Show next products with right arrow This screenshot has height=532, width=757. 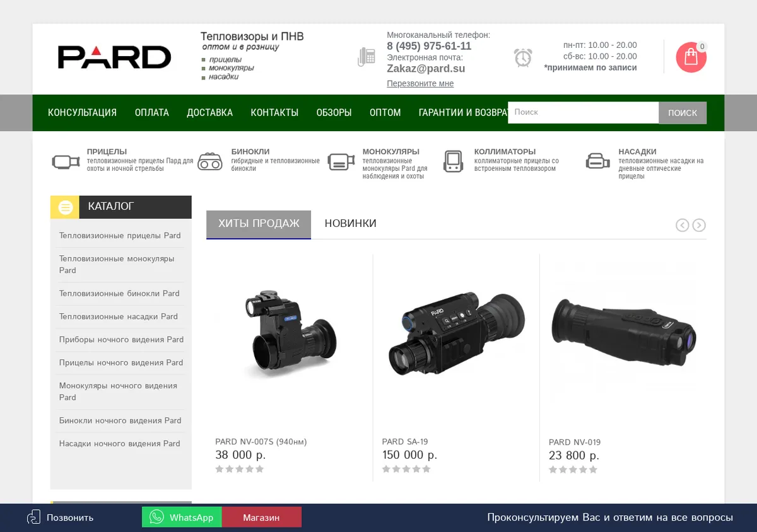point(699,225)
